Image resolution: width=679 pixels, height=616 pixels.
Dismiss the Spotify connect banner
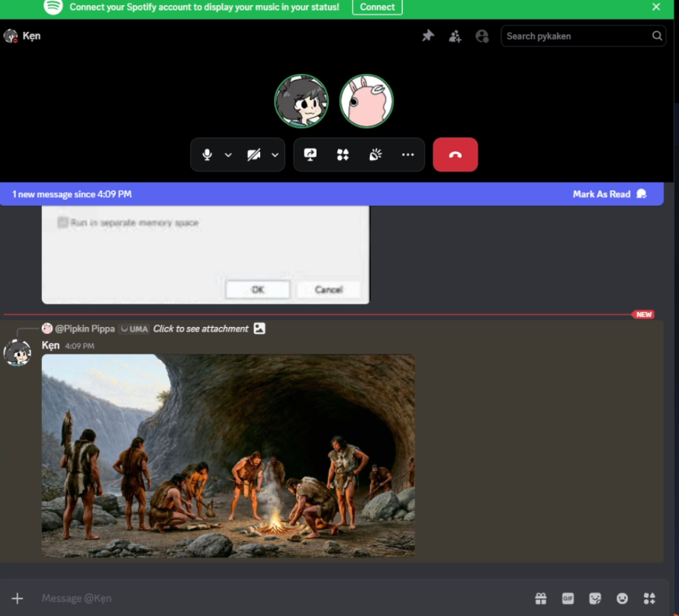[x=656, y=7]
